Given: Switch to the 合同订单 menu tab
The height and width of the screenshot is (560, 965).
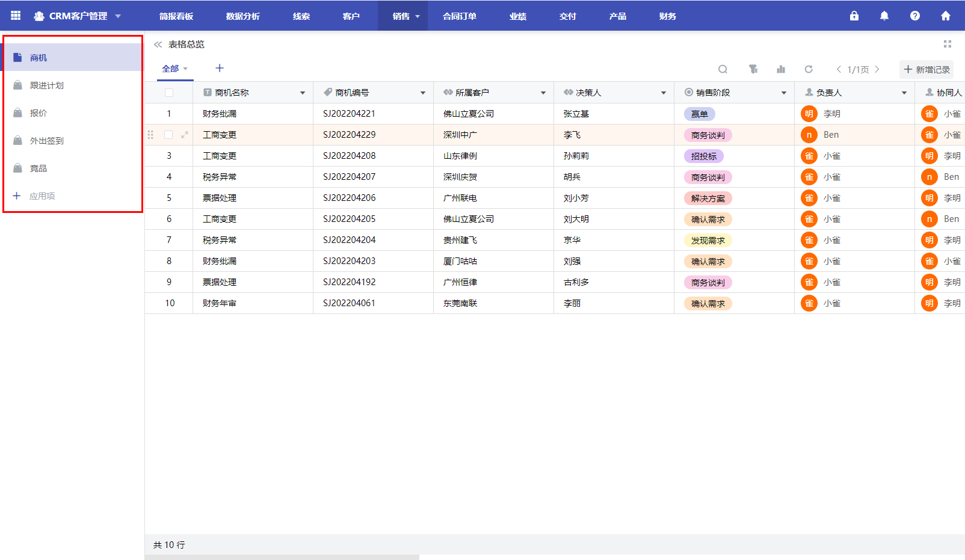Looking at the screenshot, I should [459, 16].
